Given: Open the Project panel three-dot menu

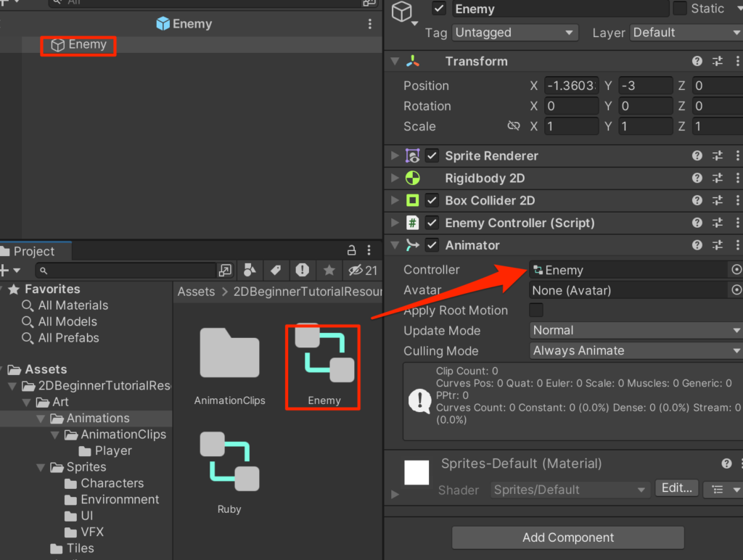Looking at the screenshot, I should tap(369, 250).
